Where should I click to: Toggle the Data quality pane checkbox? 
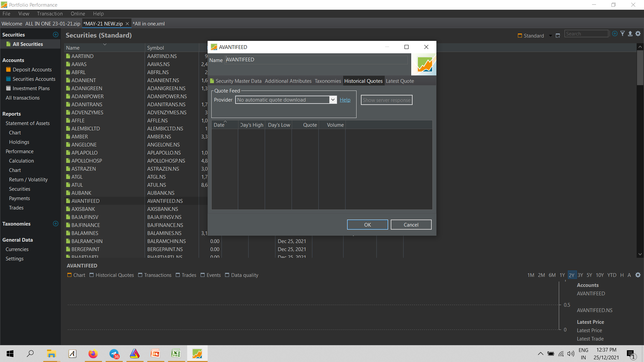pyautogui.click(x=227, y=275)
